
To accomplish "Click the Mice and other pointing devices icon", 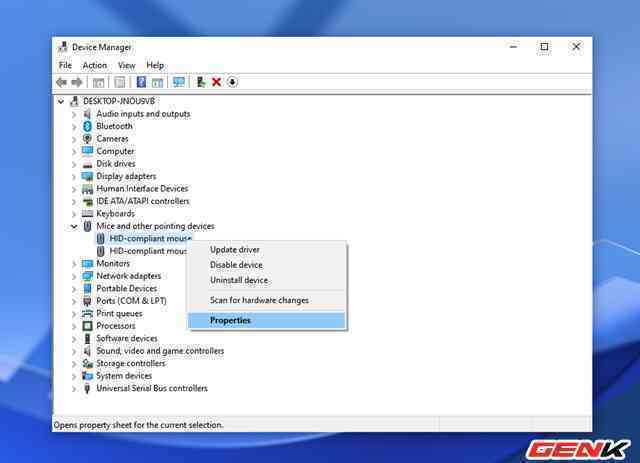I will click(x=87, y=226).
